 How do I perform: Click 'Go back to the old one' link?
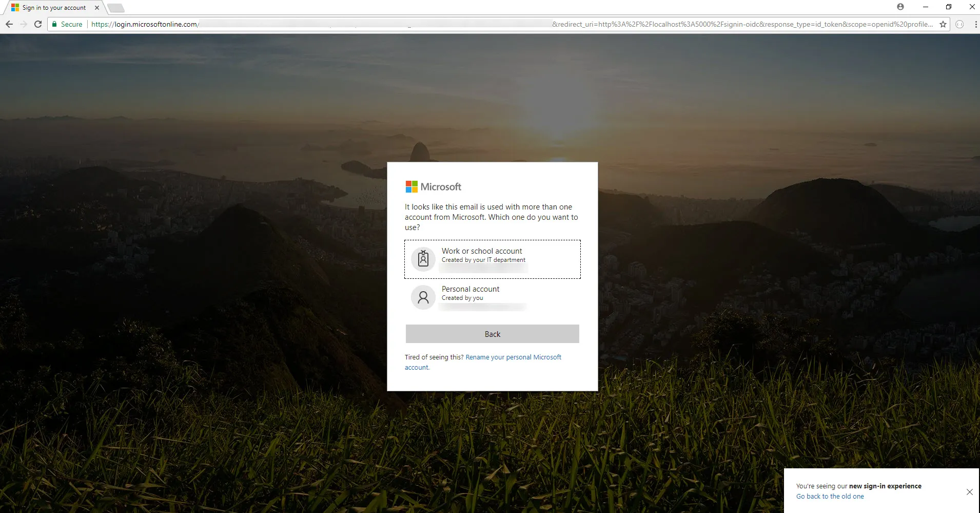pyautogui.click(x=830, y=497)
